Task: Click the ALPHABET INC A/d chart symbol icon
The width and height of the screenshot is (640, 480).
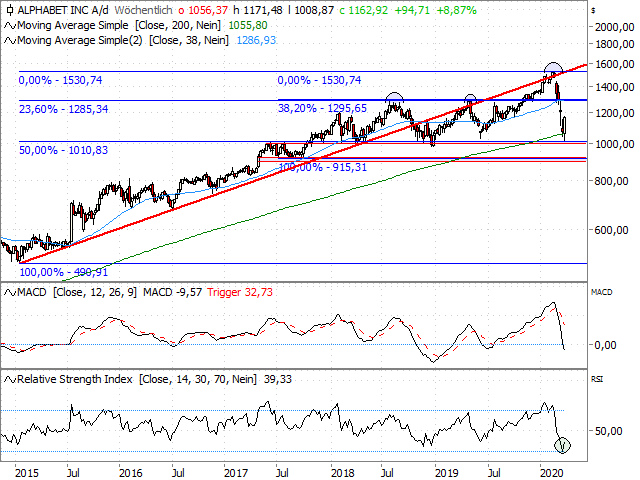Action: point(10,10)
